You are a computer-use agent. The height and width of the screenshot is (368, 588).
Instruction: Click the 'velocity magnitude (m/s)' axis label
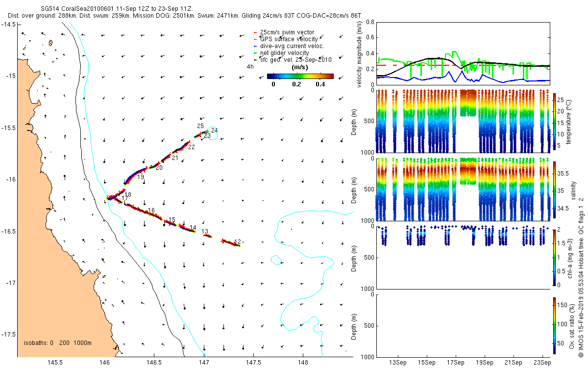[360, 53]
